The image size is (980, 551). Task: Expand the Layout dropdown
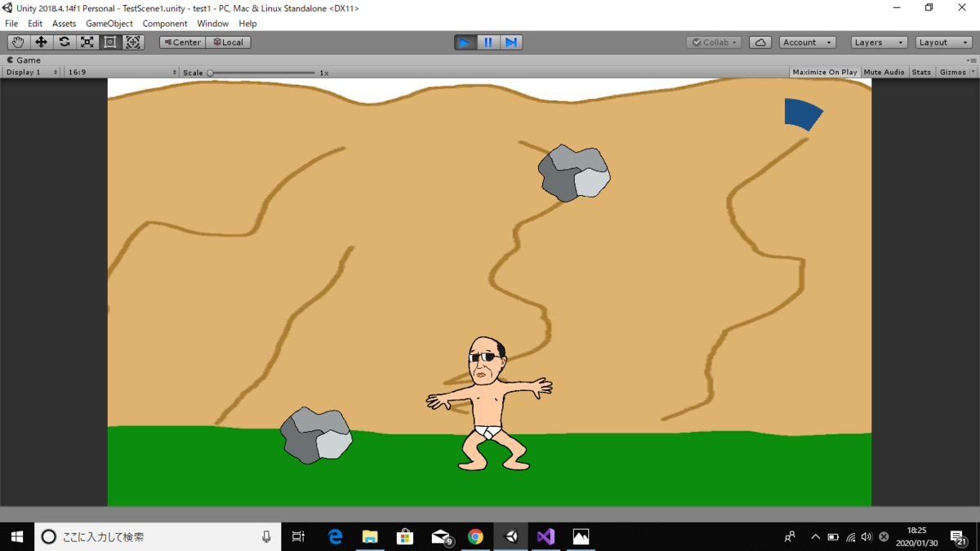(x=943, y=42)
